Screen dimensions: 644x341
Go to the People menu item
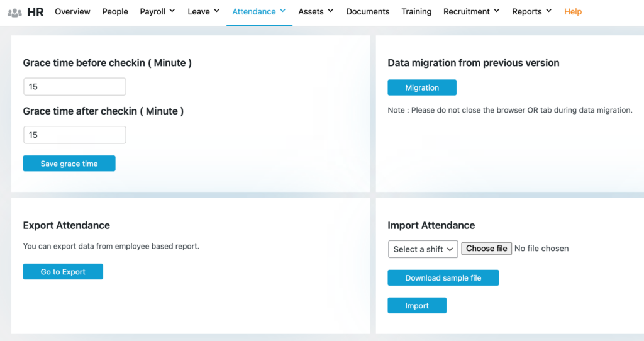click(115, 11)
